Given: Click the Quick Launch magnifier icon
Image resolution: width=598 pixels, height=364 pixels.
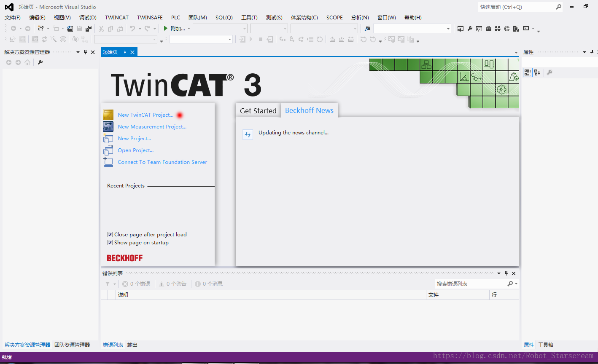Looking at the screenshot, I should 559,7.
